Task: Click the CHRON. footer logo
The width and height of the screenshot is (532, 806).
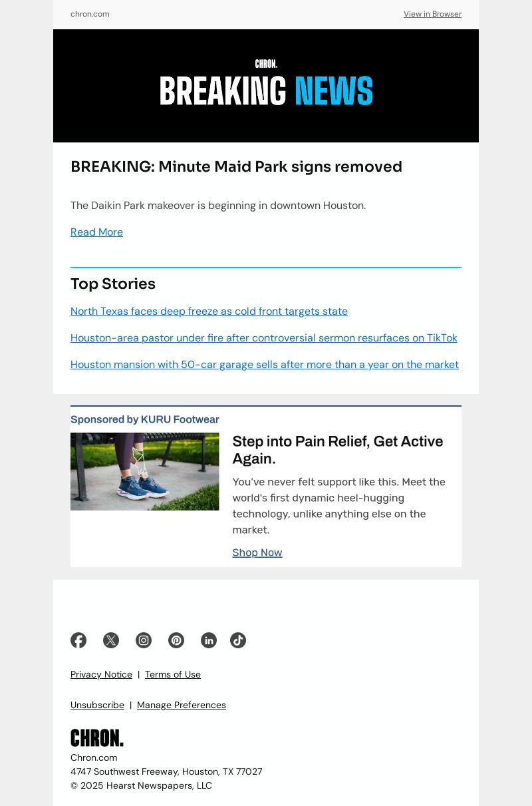Action: (97, 738)
